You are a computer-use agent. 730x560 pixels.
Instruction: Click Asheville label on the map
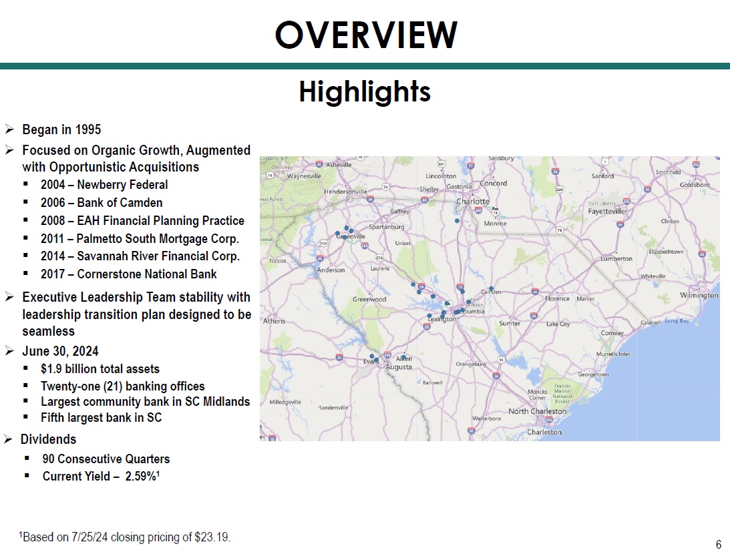point(339,165)
